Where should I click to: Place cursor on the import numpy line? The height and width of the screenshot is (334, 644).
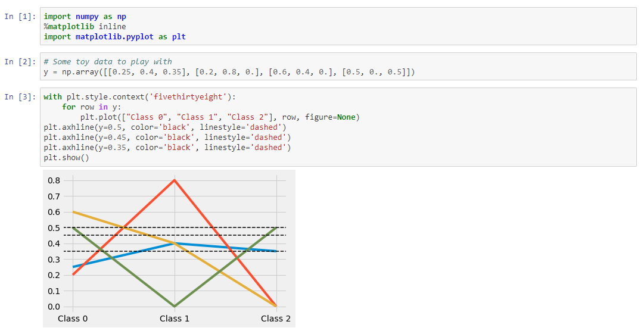[85, 17]
